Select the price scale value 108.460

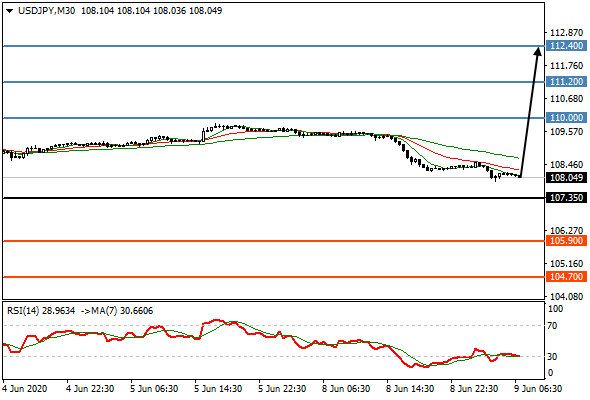pos(566,164)
